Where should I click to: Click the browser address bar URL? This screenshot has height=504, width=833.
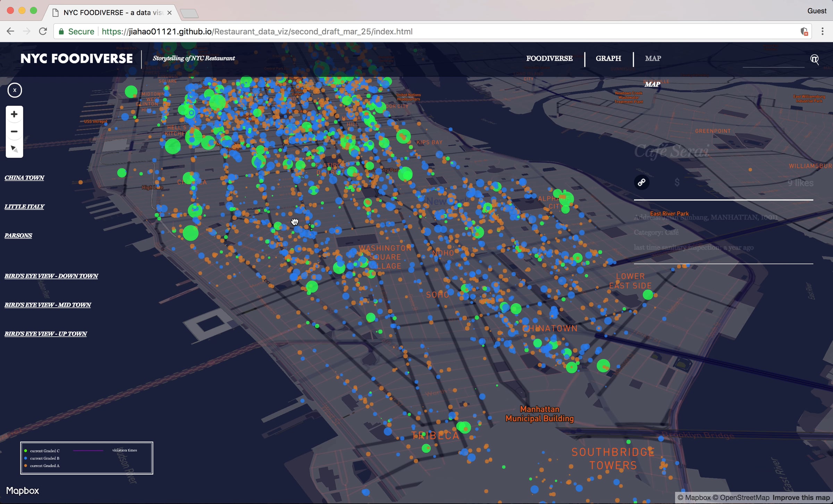pyautogui.click(x=257, y=32)
